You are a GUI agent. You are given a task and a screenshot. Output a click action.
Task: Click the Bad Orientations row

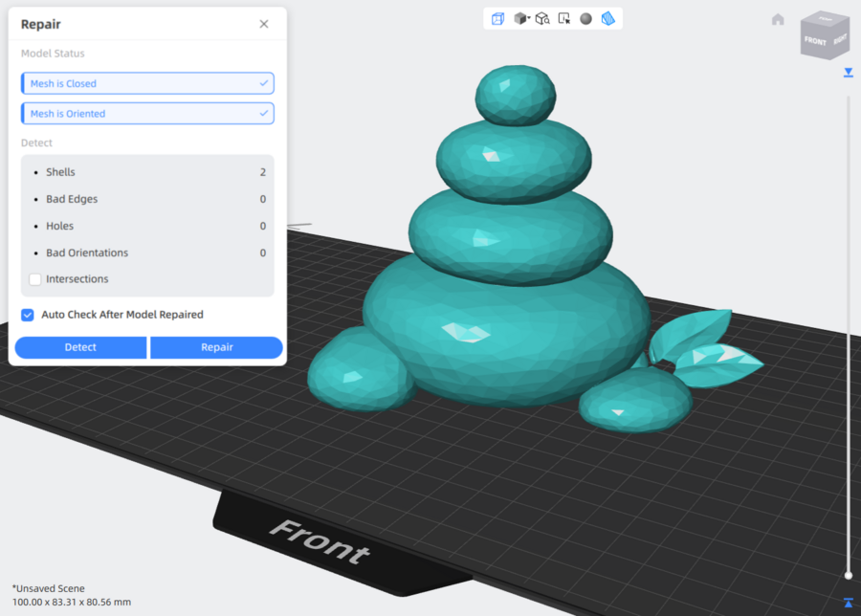(x=149, y=253)
